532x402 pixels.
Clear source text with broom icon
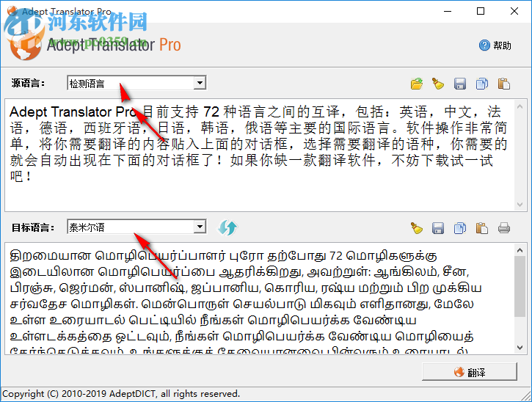(x=438, y=84)
